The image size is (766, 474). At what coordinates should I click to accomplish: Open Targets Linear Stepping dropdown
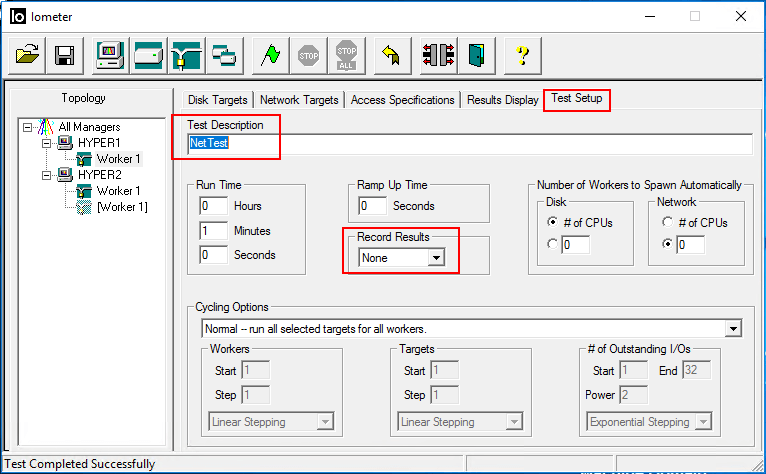514,421
